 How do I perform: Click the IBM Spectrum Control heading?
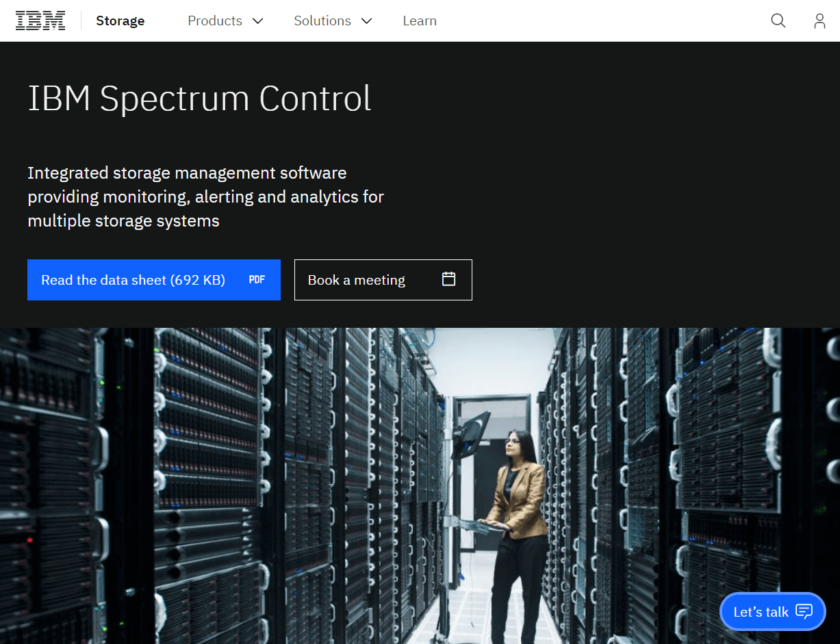199,99
